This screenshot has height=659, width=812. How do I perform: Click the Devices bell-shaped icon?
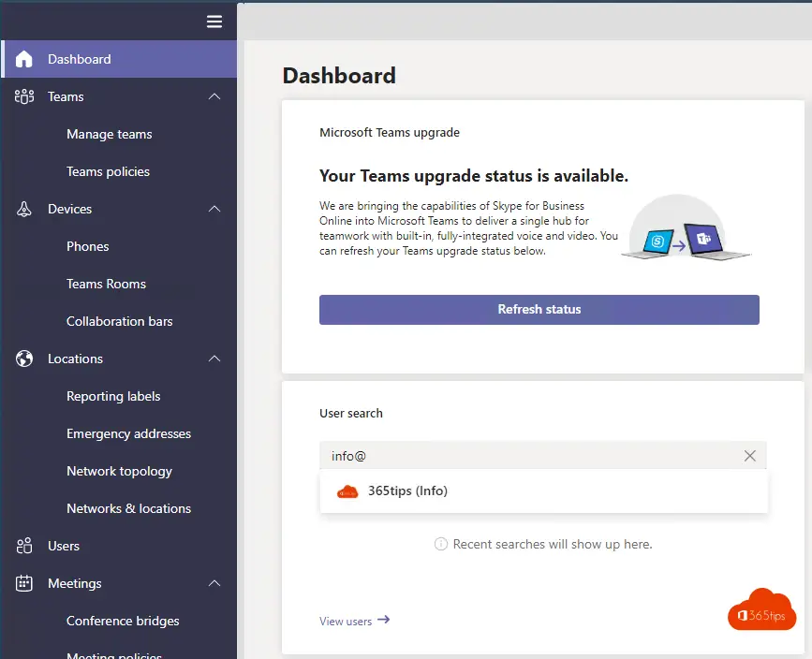[x=23, y=209]
